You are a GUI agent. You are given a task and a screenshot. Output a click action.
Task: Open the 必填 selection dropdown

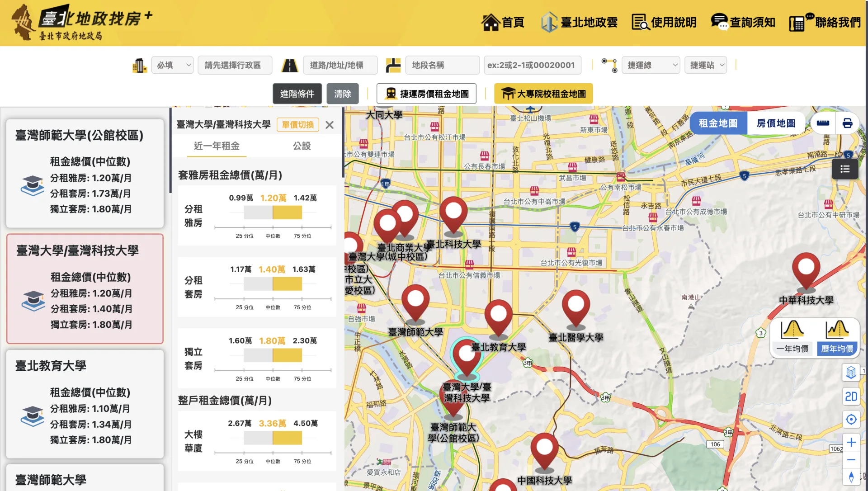click(x=172, y=65)
